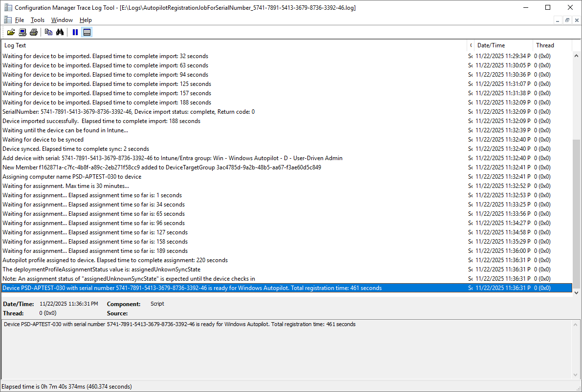Viewport: 582px width, 392px height.
Task: Close the inner log document window
Action: point(577,21)
